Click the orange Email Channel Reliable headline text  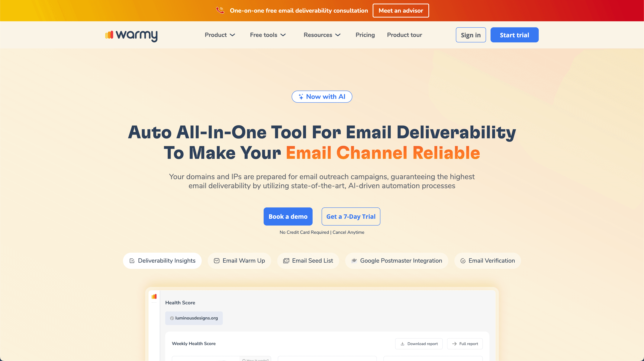[383, 153]
